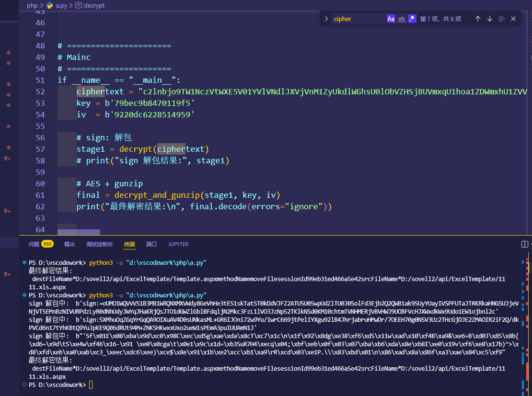Toggle Match Whole Word in find widget
This screenshot has width=532, height=396.
click(x=402, y=19)
